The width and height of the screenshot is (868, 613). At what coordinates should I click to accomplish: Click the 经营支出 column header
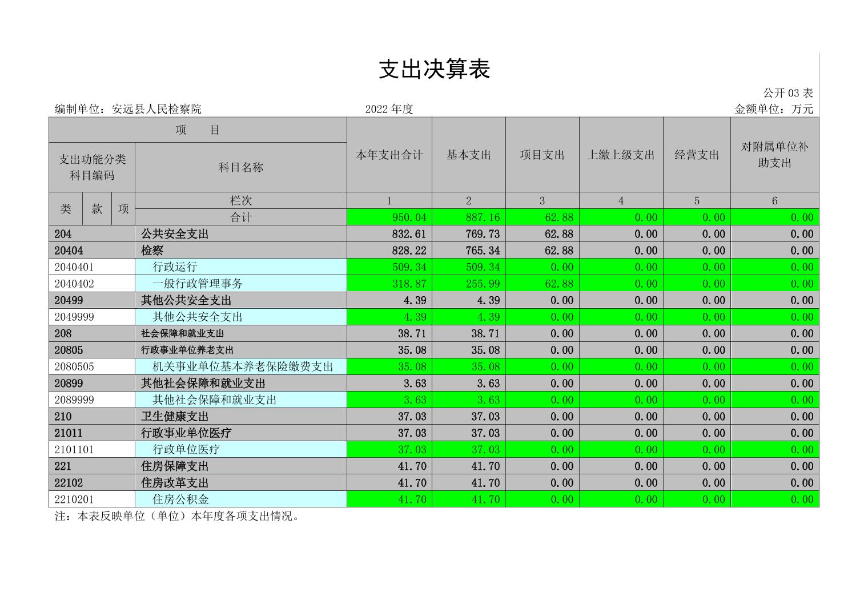pyautogui.click(x=697, y=155)
